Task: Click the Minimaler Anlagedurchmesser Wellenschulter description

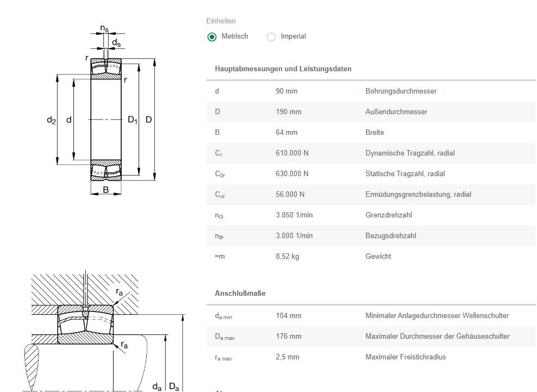Action: [437, 316]
